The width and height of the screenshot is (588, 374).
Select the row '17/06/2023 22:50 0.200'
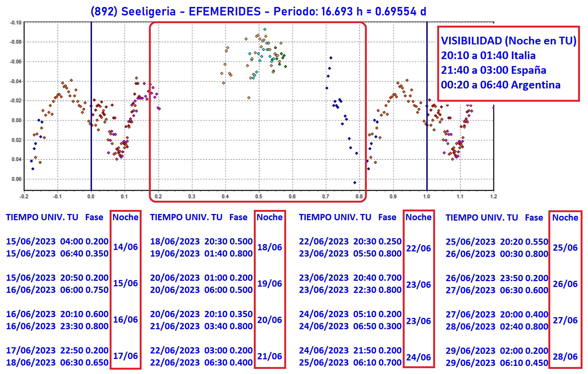pyautogui.click(x=57, y=351)
